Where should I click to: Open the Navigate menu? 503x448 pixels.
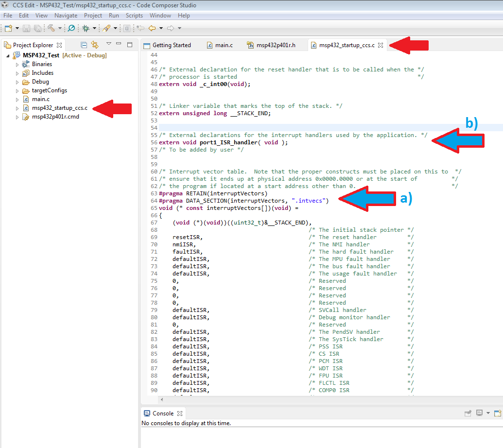click(x=66, y=16)
